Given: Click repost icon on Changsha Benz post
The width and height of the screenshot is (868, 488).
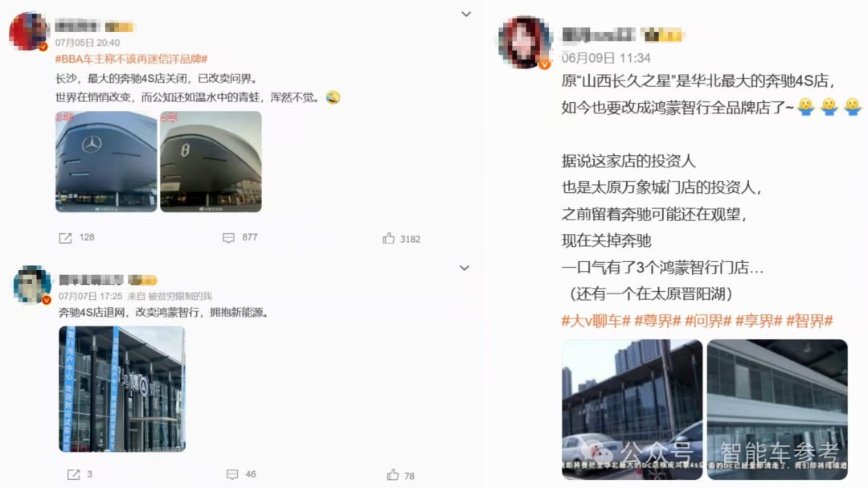Looking at the screenshot, I should click(x=65, y=238).
